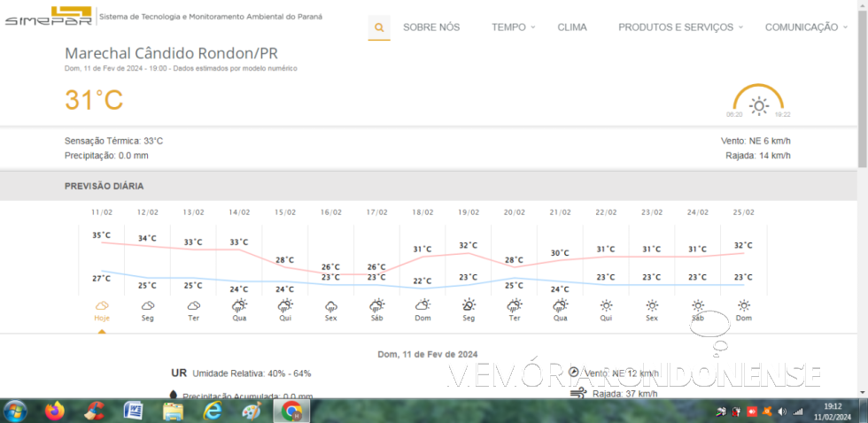Expand the TEMPO dropdown menu
This screenshot has width=868, height=423.
click(513, 27)
